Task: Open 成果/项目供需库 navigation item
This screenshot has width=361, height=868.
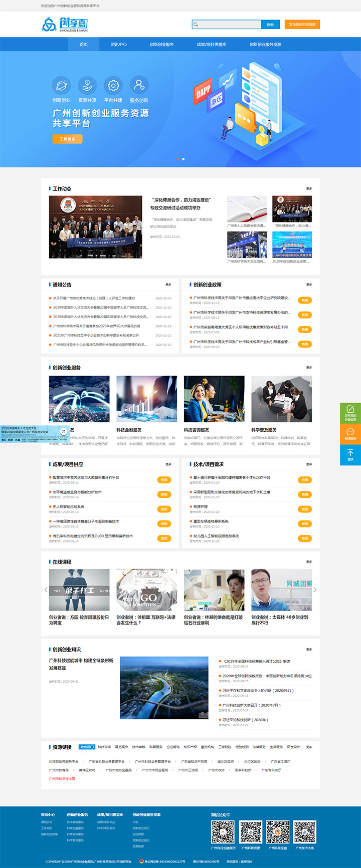Action: (212, 45)
